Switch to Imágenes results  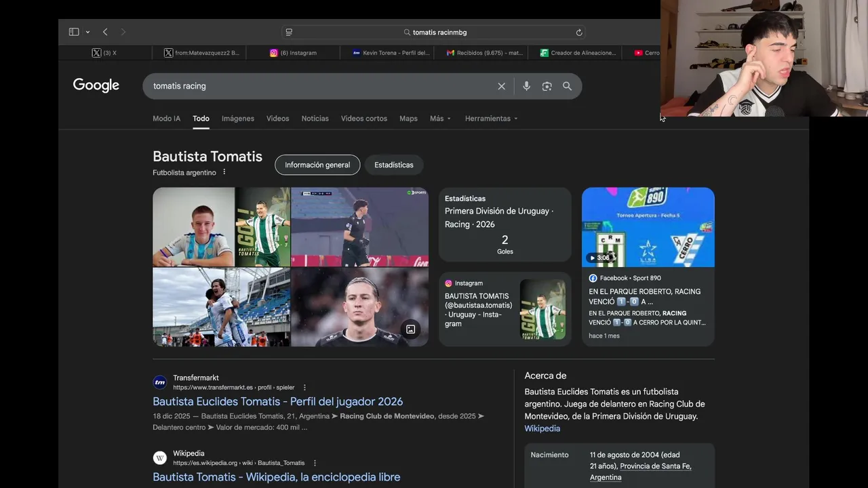click(x=238, y=119)
